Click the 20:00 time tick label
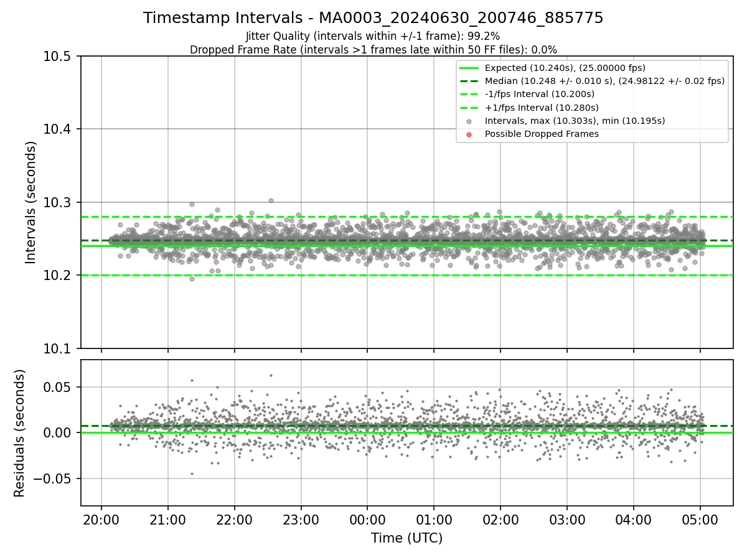The width and height of the screenshot is (747, 560). (x=101, y=520)
